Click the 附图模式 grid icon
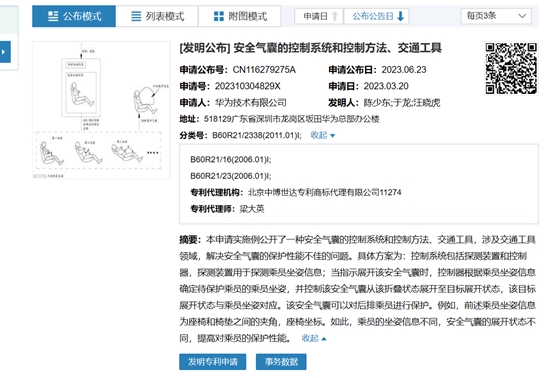This screenshot has height=378, width=550. coord(219,16)
